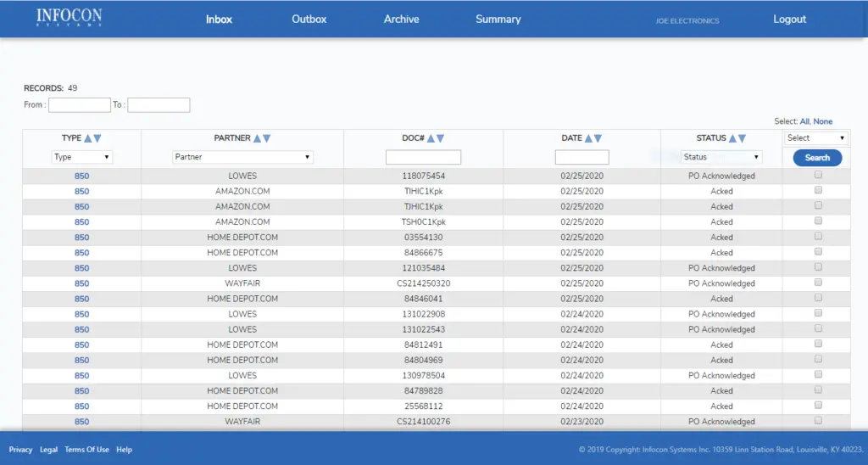Open 850 link for LOWES doc 118075454
This screenshot has width=868, height=465.
click(82, 176)
